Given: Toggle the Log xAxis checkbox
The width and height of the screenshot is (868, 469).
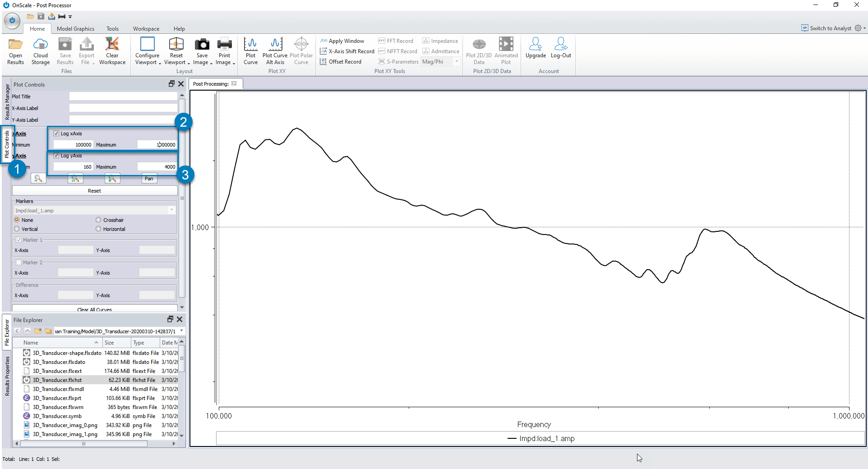Looking at the screenshot, I should (x=56, y=133).
